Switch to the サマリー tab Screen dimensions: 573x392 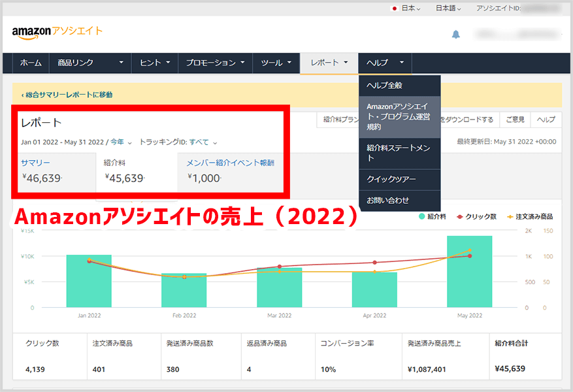coord(57,172)
